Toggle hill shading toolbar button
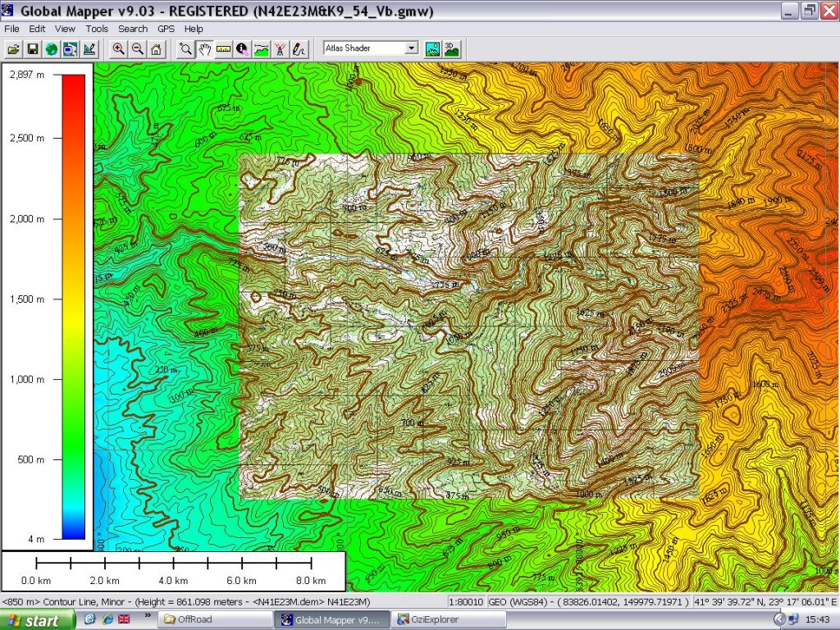 (x=432, y=48)
